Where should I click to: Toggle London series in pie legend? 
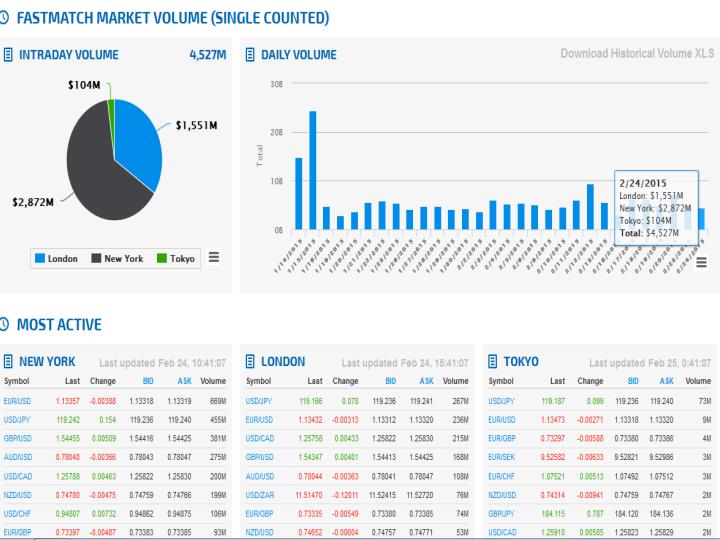tap(60, 259)
